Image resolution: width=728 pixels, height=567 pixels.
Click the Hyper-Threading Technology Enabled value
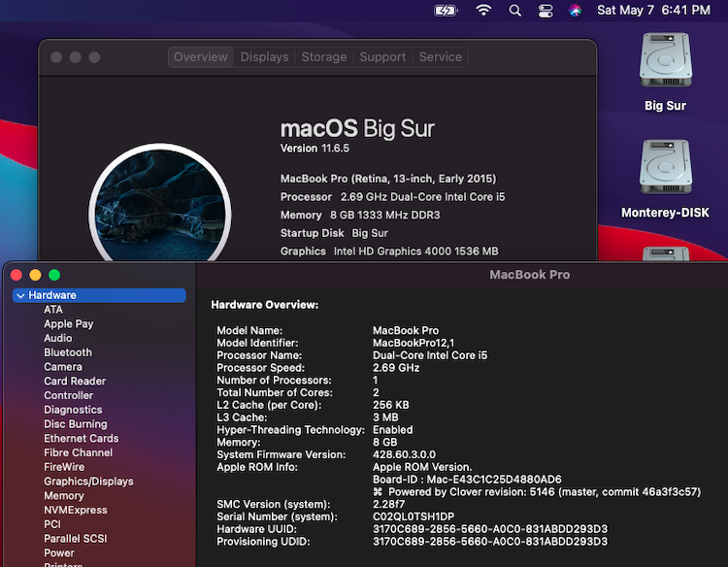tap(393, 430)
